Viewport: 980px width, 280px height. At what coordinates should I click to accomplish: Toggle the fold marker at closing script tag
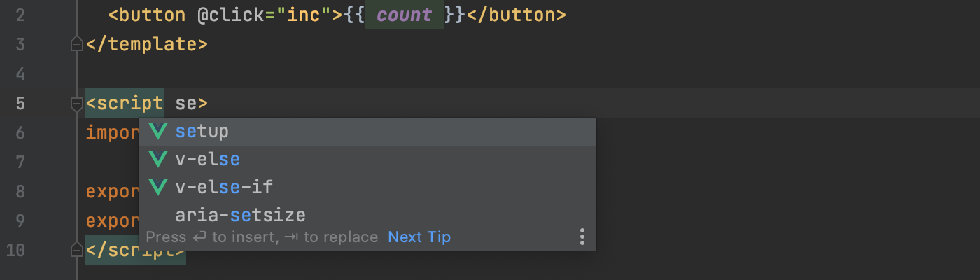tap(77, 249)
